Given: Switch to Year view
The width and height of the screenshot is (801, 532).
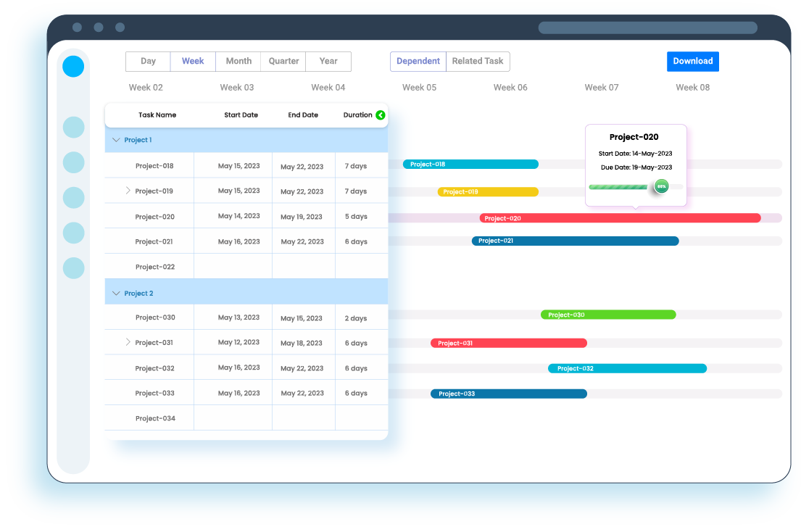Looking at the screenshot, I should pos(328,62).
